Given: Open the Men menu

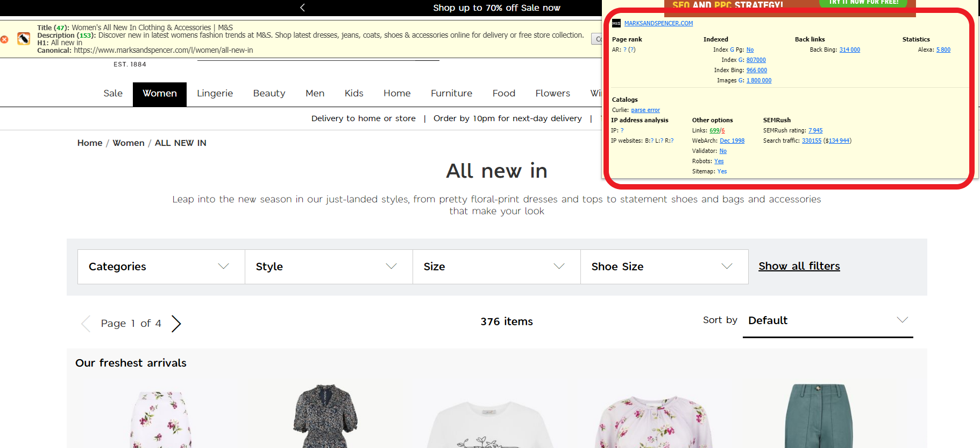Looking at the screenshot, I should tap(315, 94).
